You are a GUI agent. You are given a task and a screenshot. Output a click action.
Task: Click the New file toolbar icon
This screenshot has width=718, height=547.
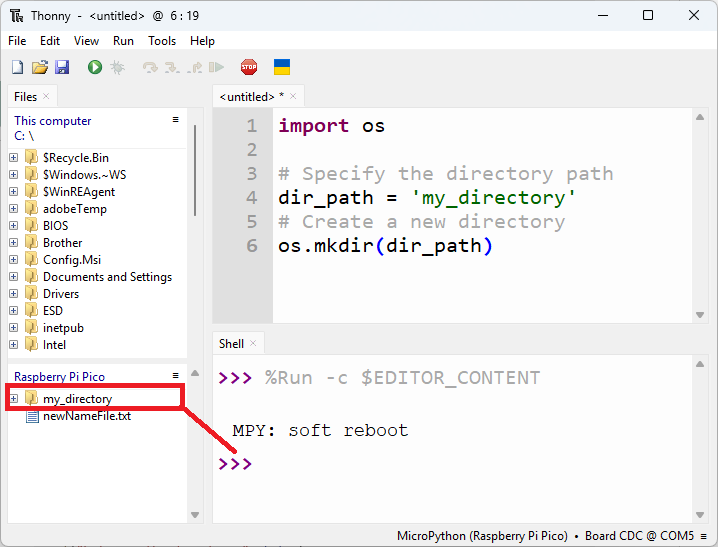click(x=17, y=67)
